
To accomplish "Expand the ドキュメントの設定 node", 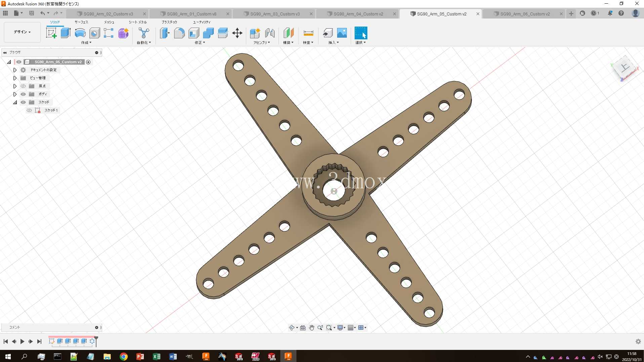I will (x=15, y=70).
